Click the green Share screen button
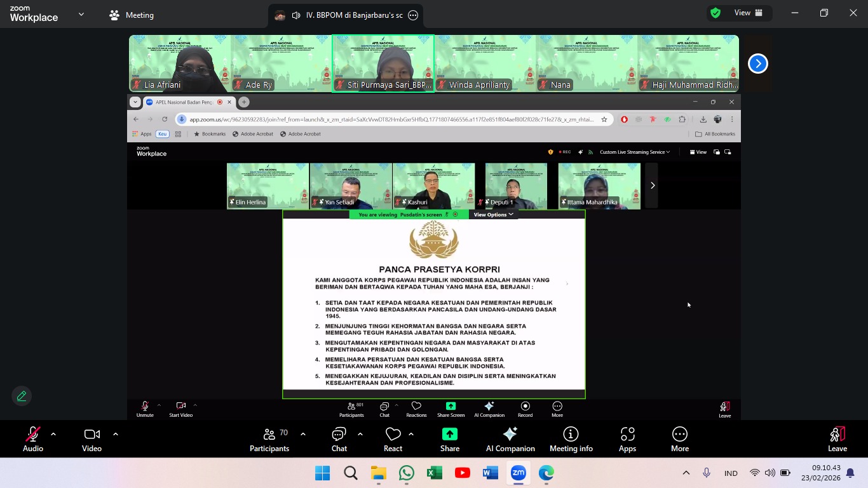The image size is (868, 488). coord(450,439)
